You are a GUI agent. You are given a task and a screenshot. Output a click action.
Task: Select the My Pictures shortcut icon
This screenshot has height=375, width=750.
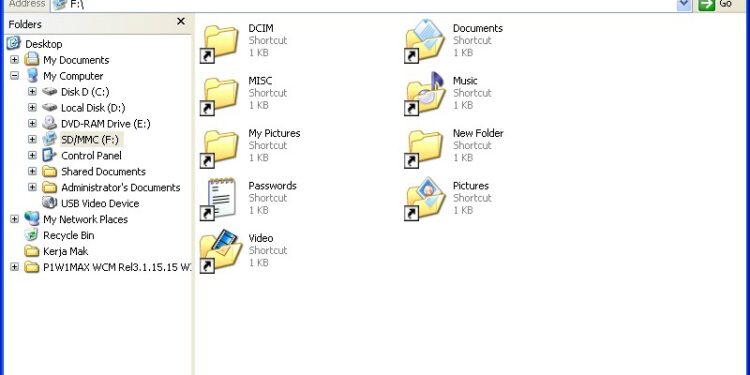[220, 149]
